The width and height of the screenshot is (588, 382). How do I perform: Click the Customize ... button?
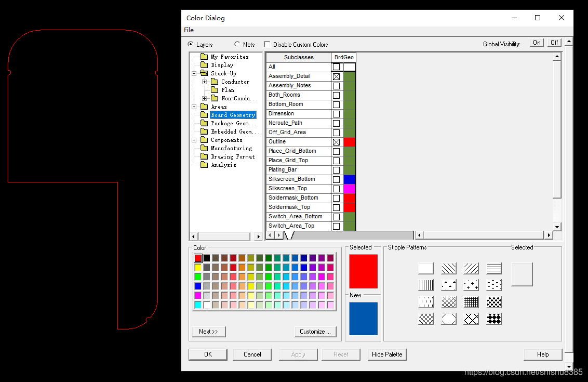click(x=315, y=332)
